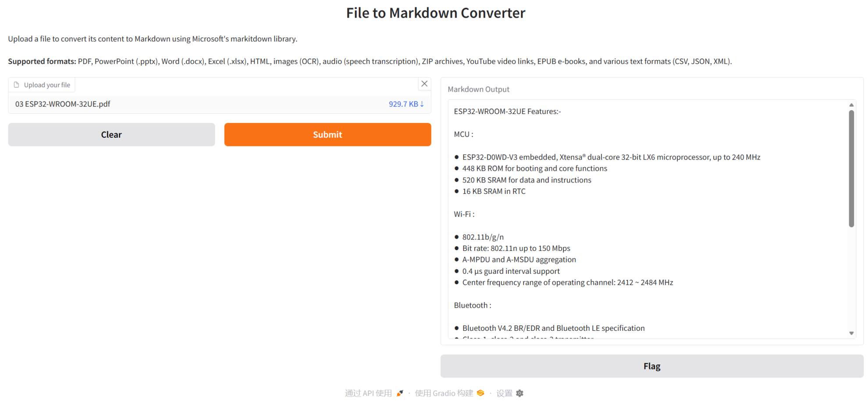This screenshot has width=868, height=401.
Task: Click the rocket icon in the footer
Action: (400, 393)
